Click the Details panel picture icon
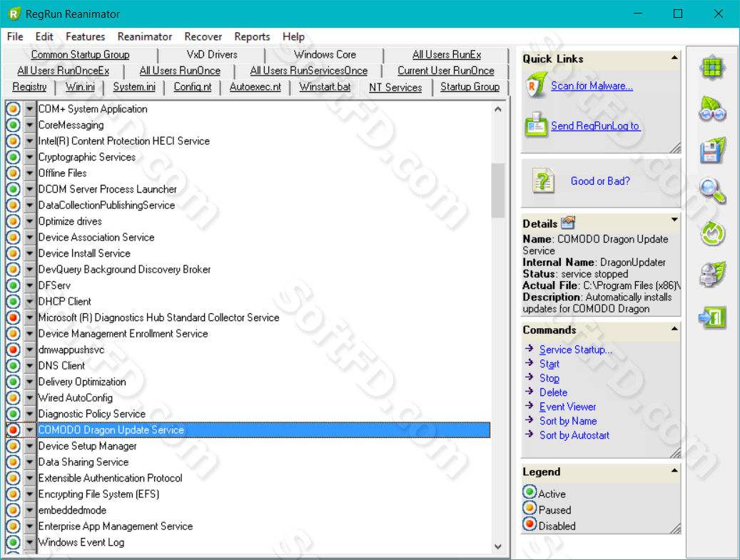This screenshot has width=740, height=560. tap(568, 223)
